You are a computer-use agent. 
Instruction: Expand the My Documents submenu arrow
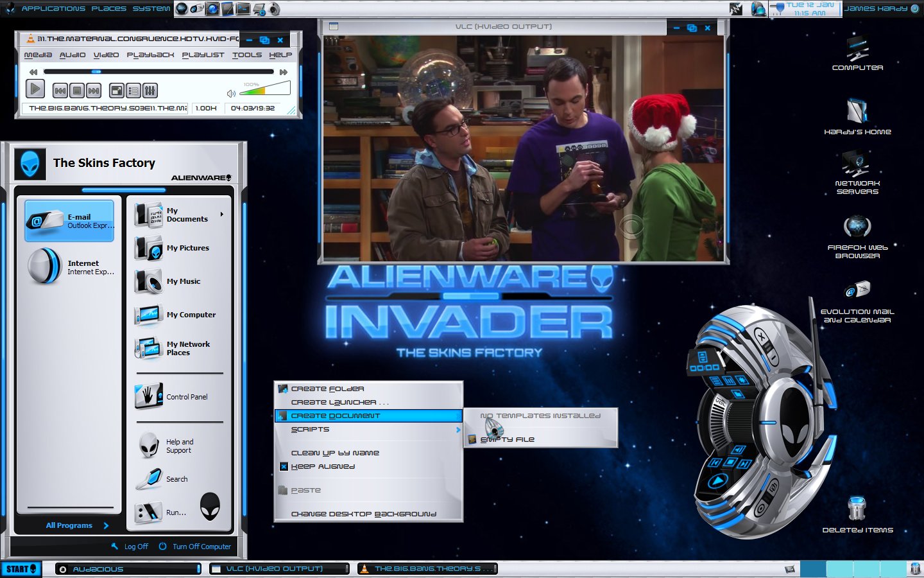[222, 215]
